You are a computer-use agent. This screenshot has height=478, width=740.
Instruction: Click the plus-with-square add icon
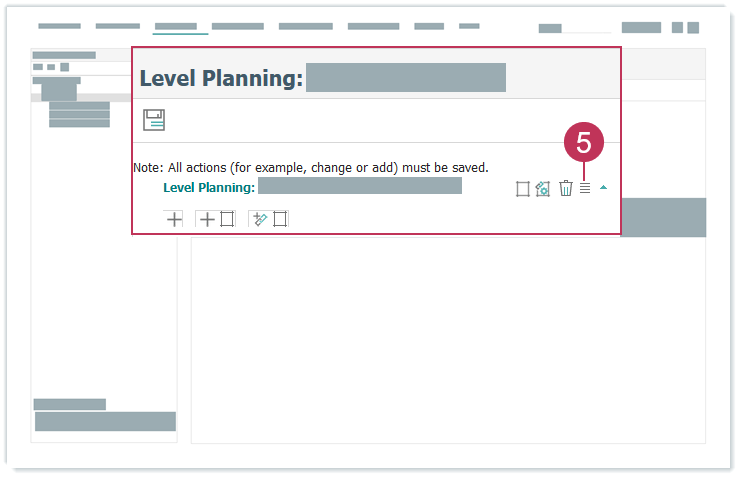[215, 219]
